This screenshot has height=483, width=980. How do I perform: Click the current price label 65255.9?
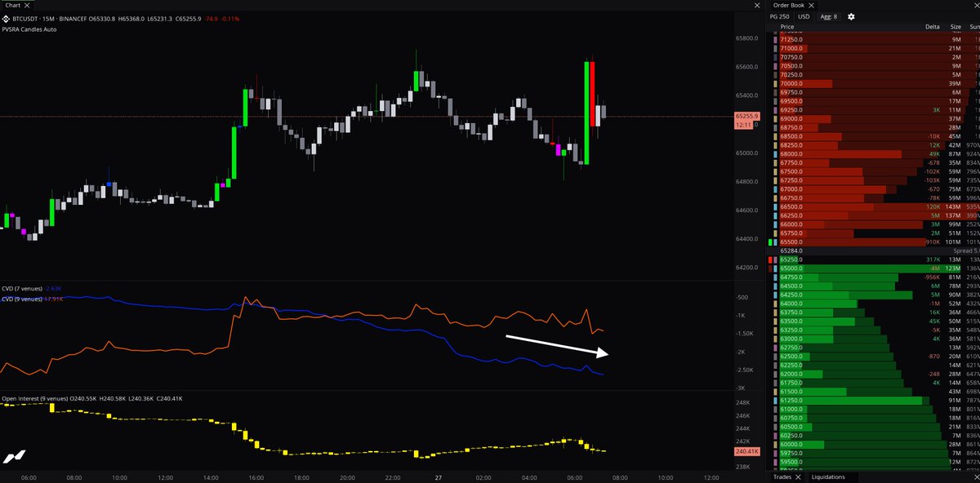coord(748,117)
